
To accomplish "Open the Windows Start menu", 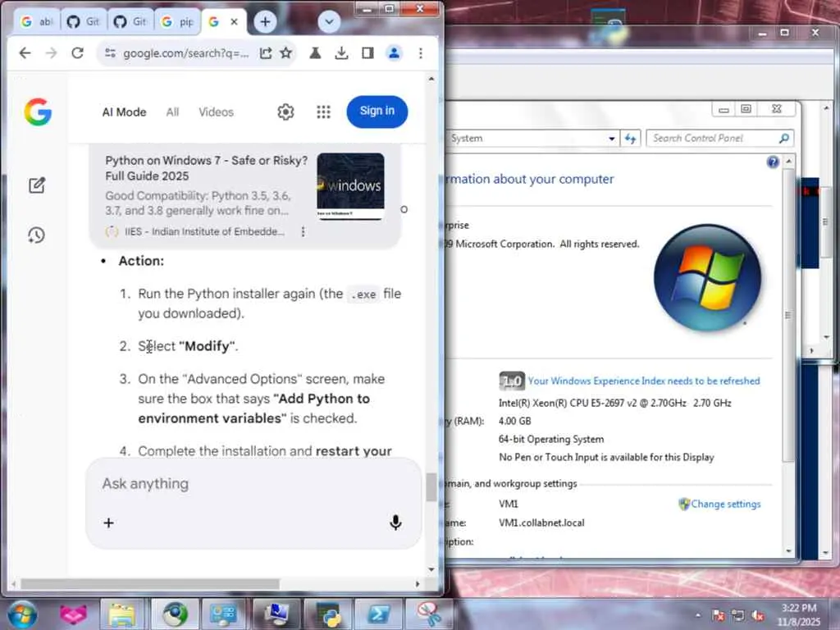I will pos(22,614).
